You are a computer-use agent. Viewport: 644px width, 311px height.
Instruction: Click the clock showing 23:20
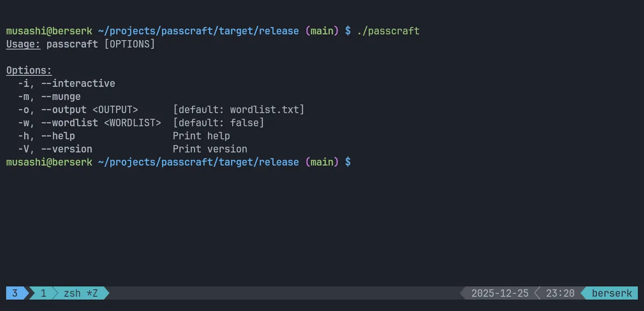[560, 293]
